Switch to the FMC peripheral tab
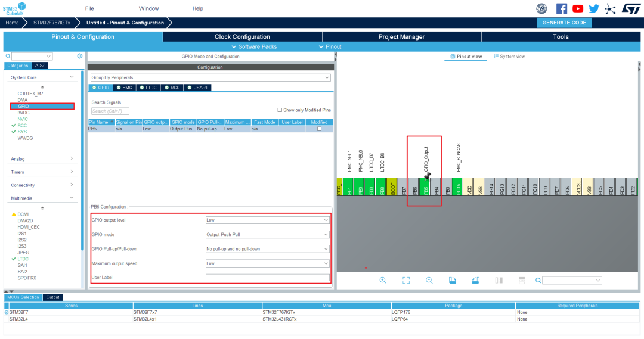Viewport: 644px width, 339px height. tap(125, 88)
